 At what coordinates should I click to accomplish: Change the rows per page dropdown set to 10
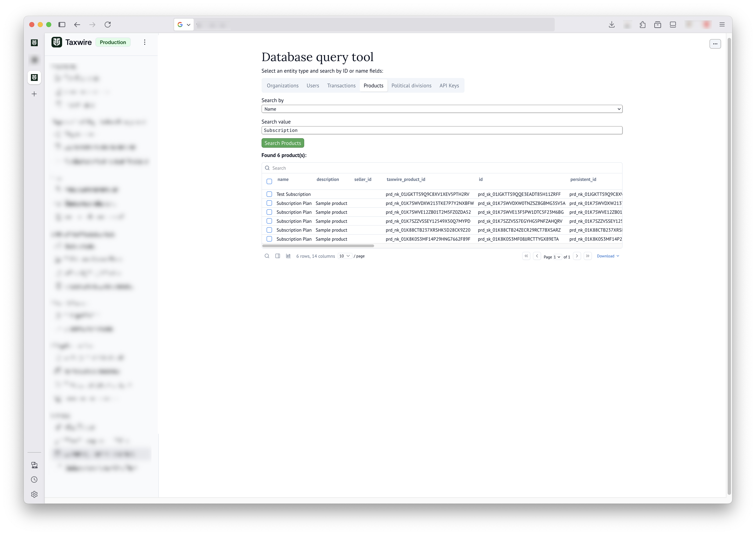tap(344, 256)
